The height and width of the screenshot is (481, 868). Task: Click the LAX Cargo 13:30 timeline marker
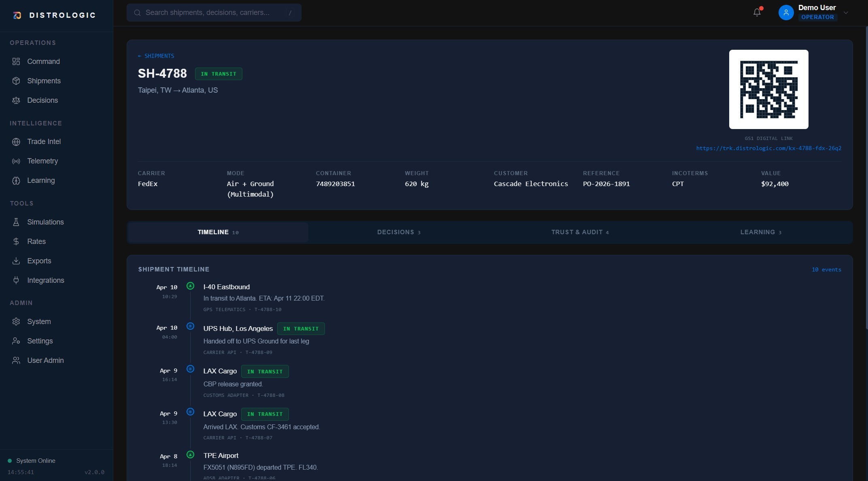point(190,412)
